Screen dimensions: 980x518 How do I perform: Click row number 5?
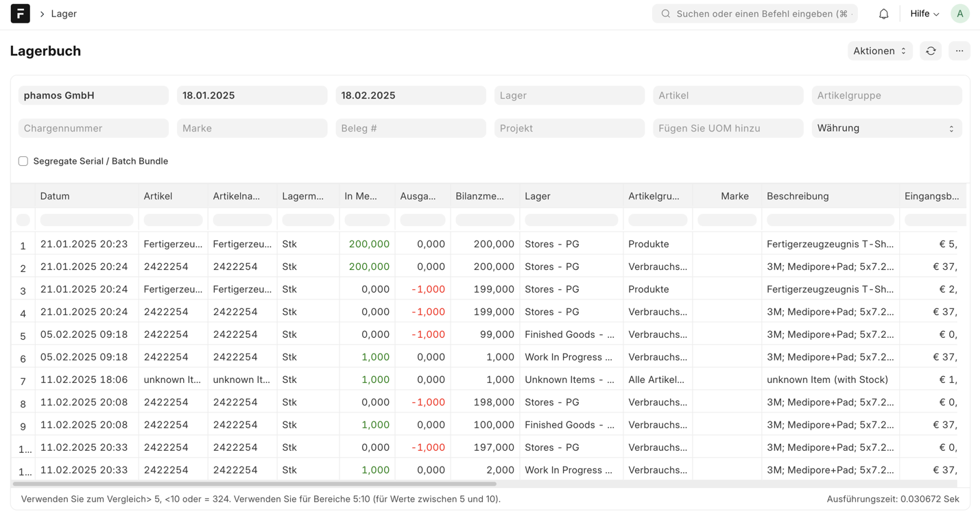(x=23, y=336)
